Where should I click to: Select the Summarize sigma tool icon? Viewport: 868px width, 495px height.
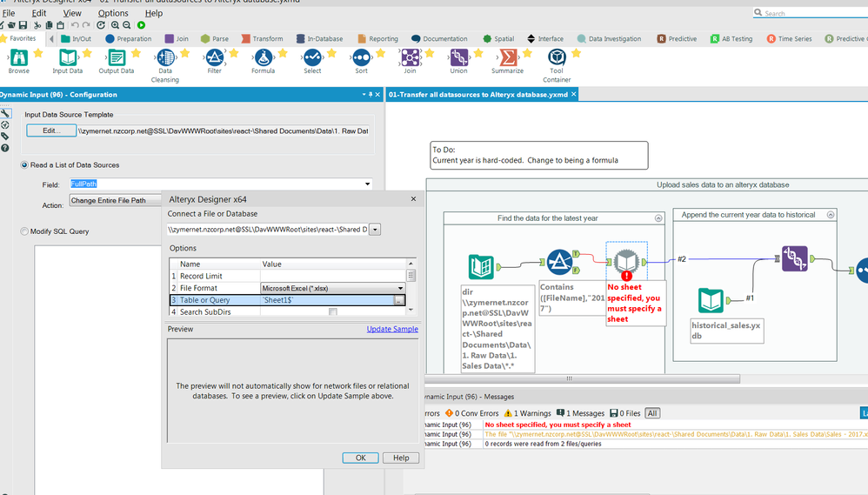pos(508,57)
